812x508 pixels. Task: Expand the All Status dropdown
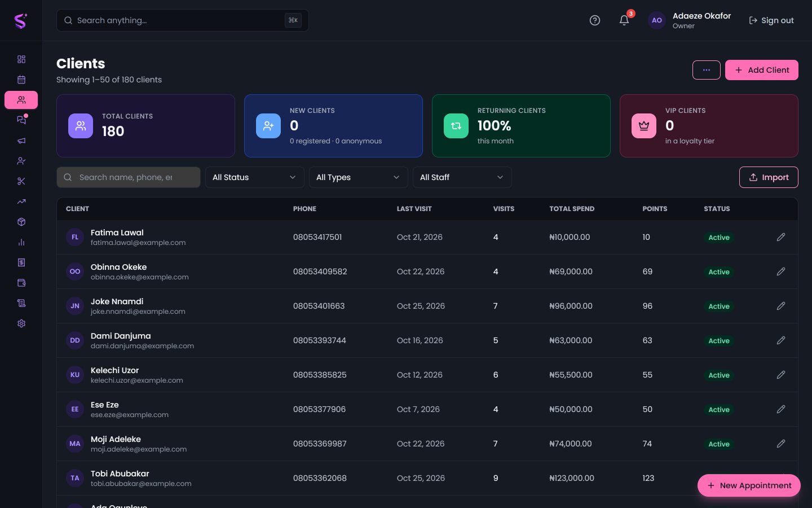pos(255,177)
